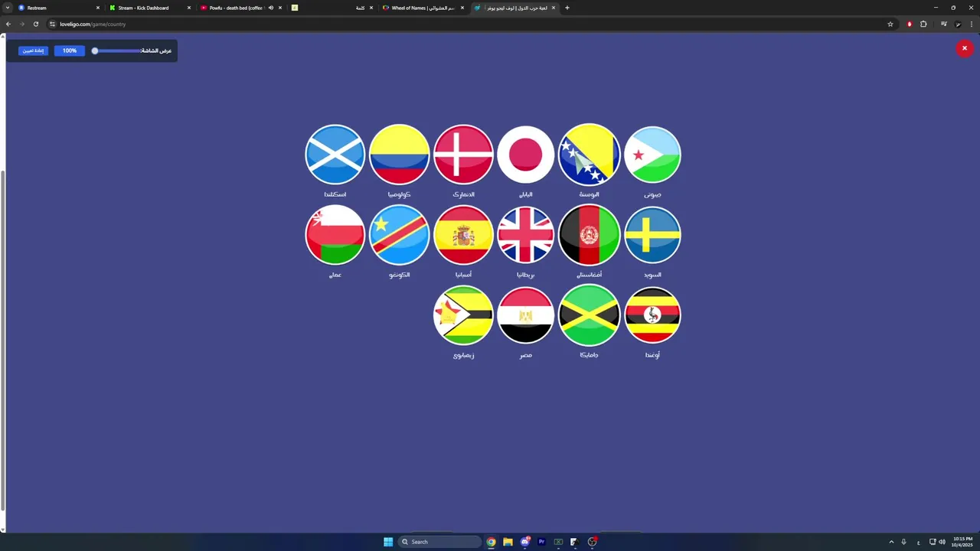Click the page vertical scrollbar
980x551 pixels.
pos(2,341)
